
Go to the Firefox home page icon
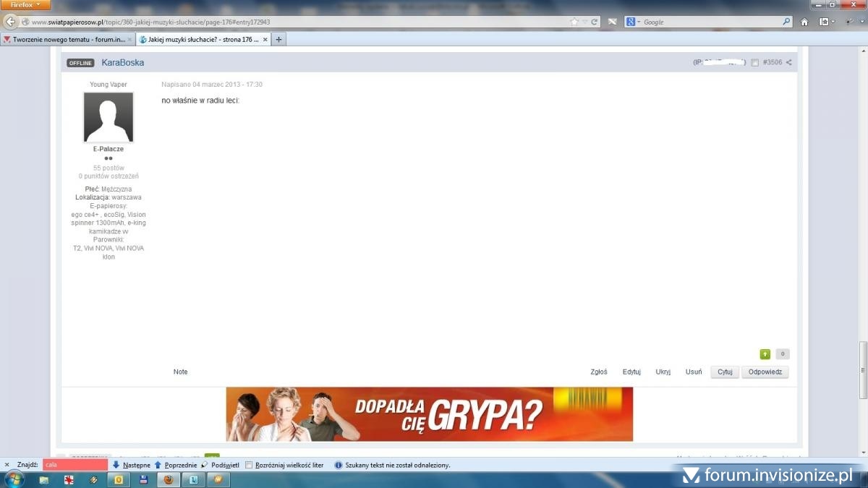tap(804, 22)
